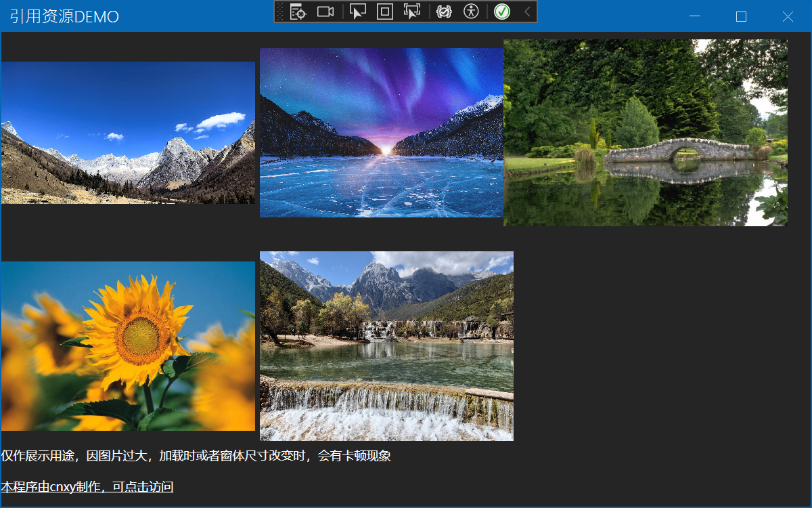Toggle Track Focused Element icon
This screenshot has height=508, width=812.
(x=411, y=12)
